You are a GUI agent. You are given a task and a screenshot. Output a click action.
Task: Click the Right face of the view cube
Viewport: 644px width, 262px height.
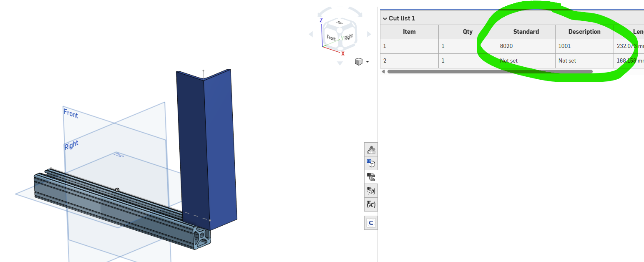coord(348,37)
